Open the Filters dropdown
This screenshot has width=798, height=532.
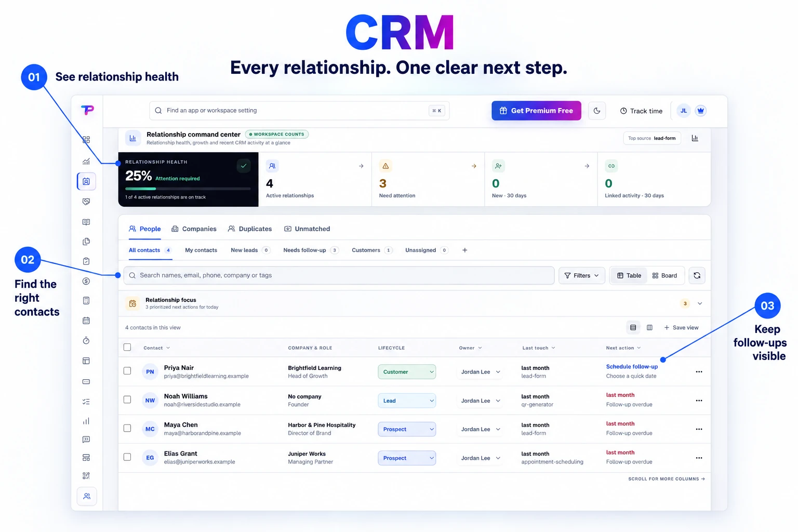582,275
